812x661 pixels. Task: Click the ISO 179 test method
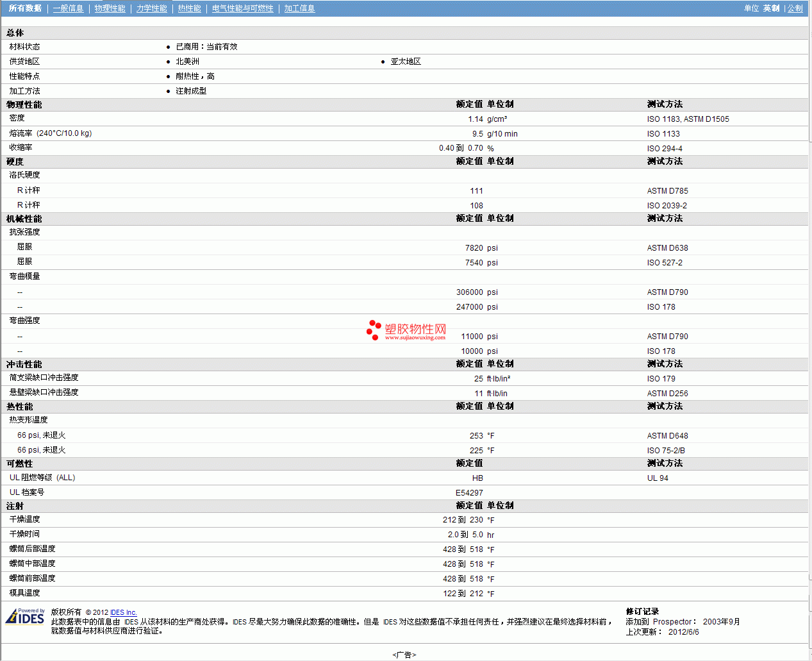coord(661,379)
